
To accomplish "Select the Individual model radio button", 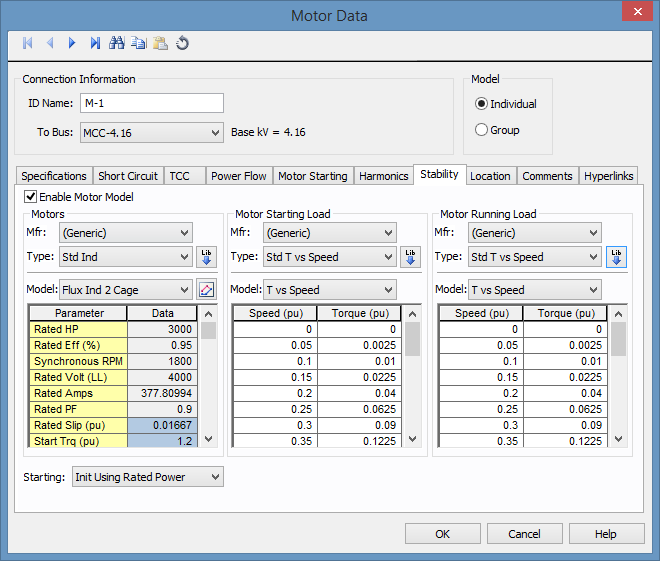I will pyautogui.click(x=482, y=104).
